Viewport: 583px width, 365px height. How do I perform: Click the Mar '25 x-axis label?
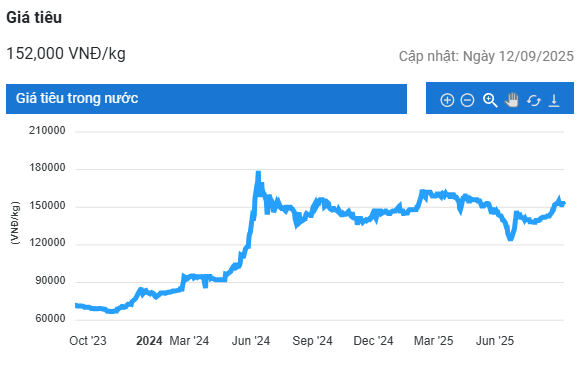pyautogui.click(x=434, y=340)
